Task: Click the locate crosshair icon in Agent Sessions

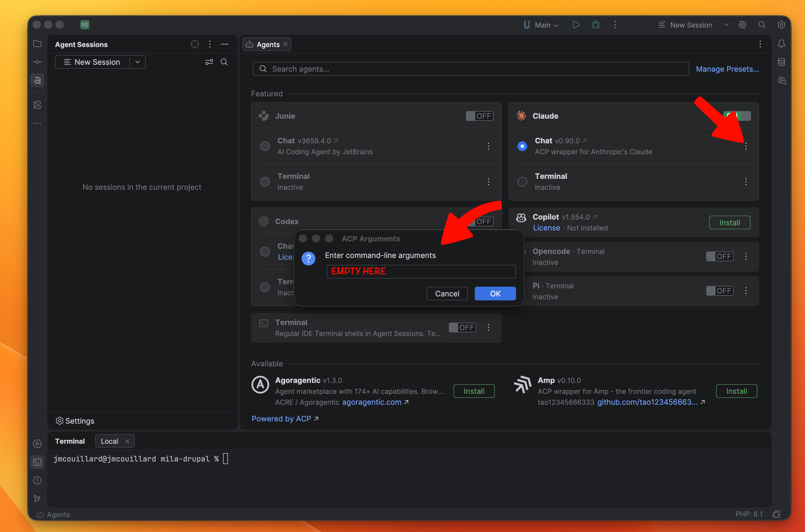Action: coord(195,44)
